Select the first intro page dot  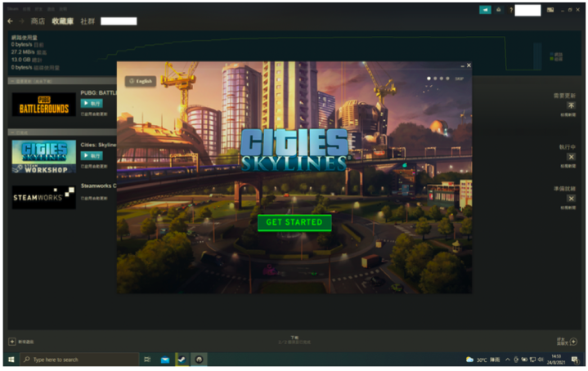(x=429, y=78)
